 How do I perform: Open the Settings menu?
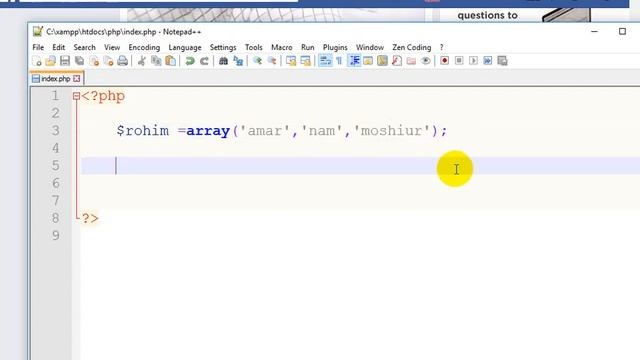pyautogui.click(x=223, y=47)
